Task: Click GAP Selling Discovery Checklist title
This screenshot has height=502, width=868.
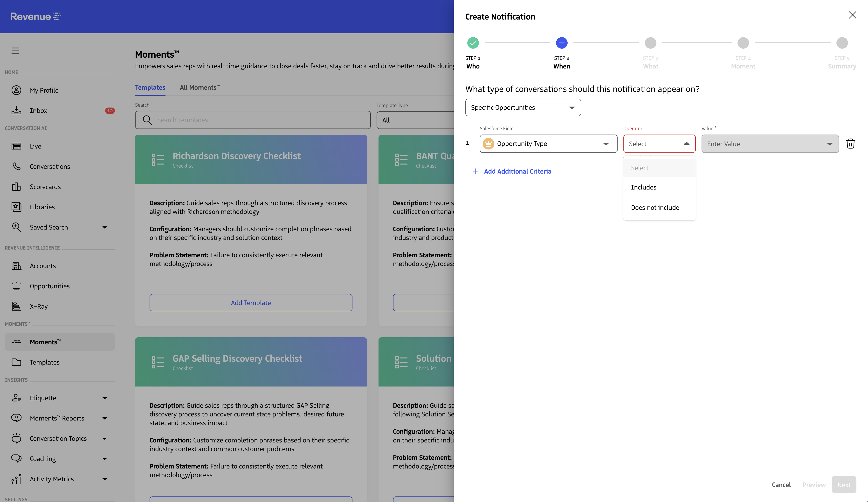Action: point(237,359)
